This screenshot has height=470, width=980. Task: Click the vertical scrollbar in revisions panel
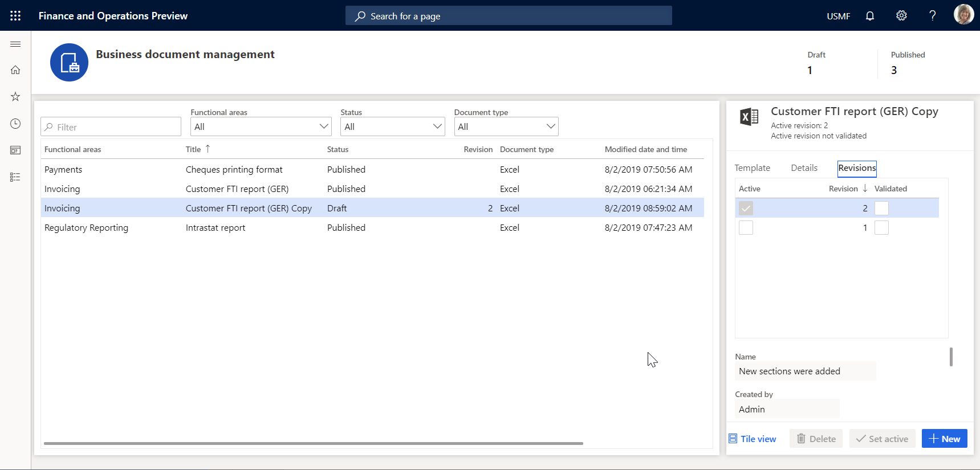951,357
